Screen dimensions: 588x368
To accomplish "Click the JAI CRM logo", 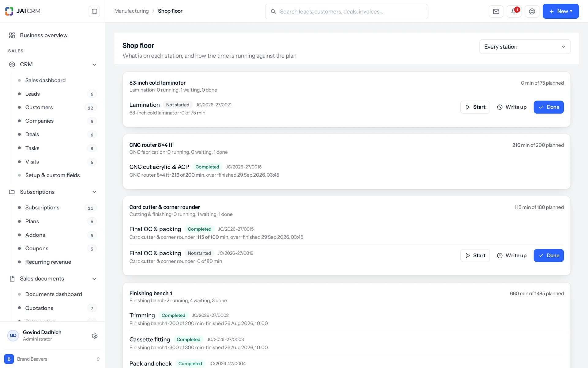I will [x=23, y=11].
